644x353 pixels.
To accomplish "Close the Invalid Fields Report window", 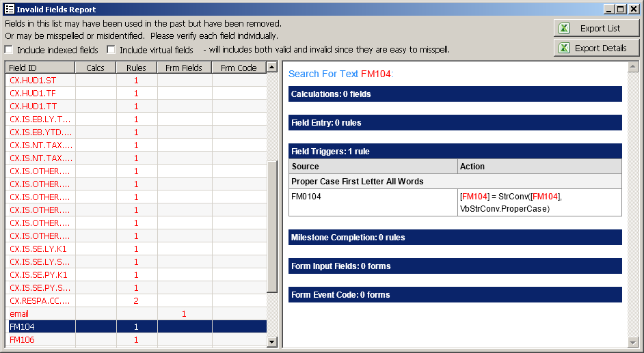I will [634, 9].
